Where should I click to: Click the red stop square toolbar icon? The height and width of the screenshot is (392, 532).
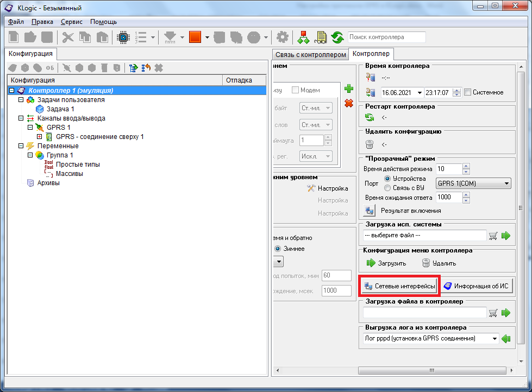(x=195, y=37)
